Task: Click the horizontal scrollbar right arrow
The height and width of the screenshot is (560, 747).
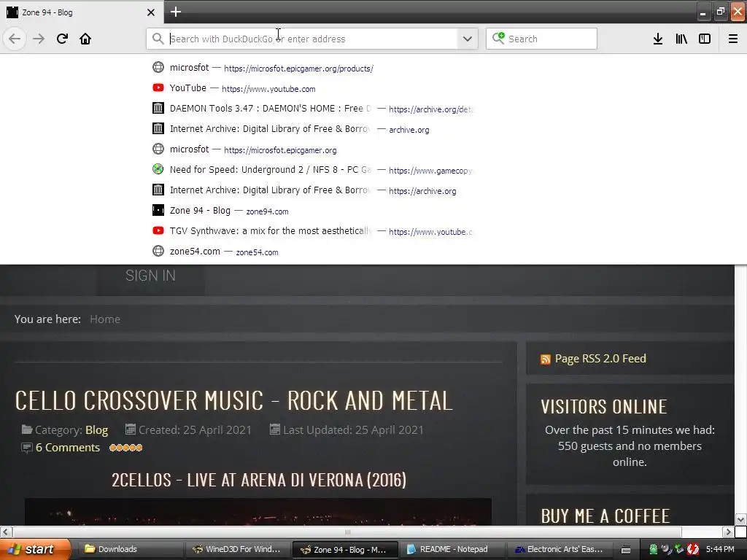Action: [x=728, y=532]
